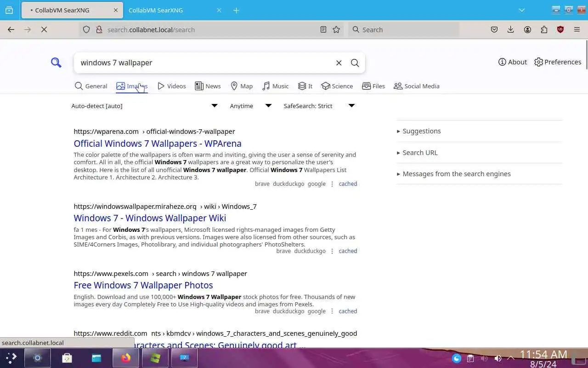Viewport: 588px width, 368px height.
Task: Toggle reader view in address bar
Action: [323, 29]
